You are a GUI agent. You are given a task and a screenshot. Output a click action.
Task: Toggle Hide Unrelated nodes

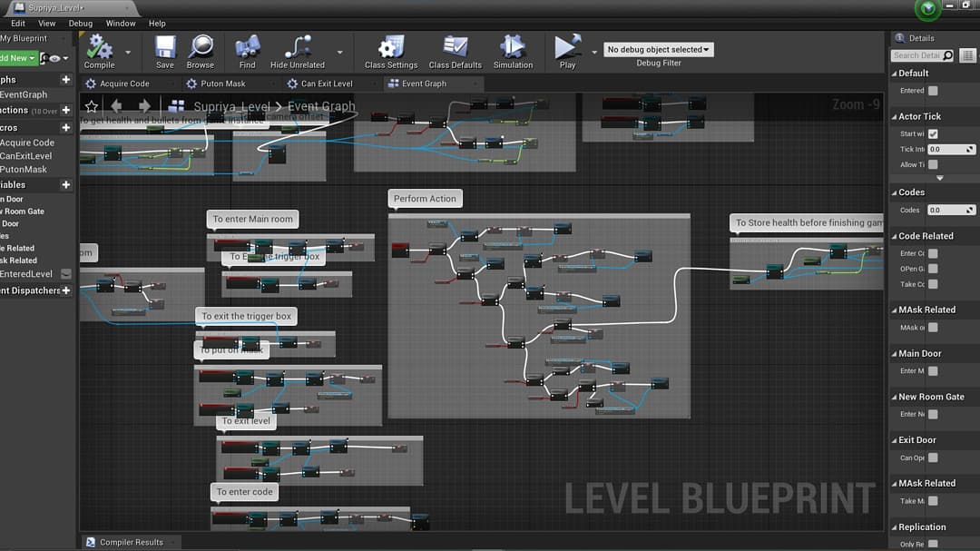(x=298, y=51)
